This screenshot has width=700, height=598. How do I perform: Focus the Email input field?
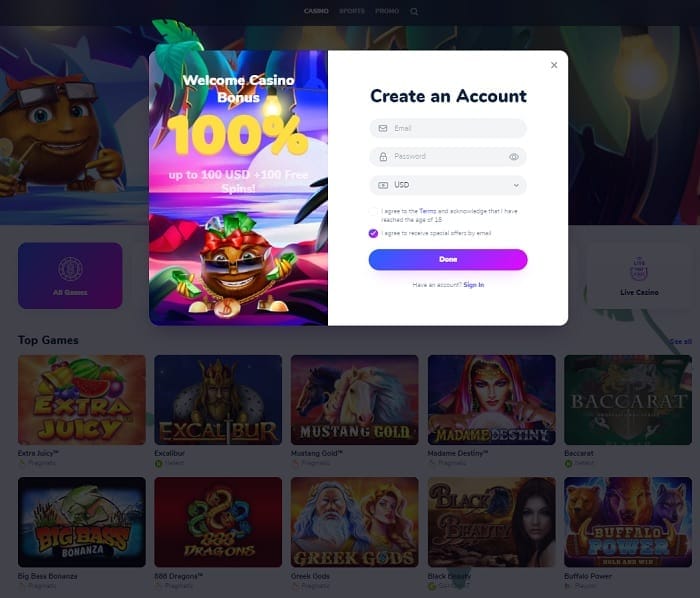point(448,129)
